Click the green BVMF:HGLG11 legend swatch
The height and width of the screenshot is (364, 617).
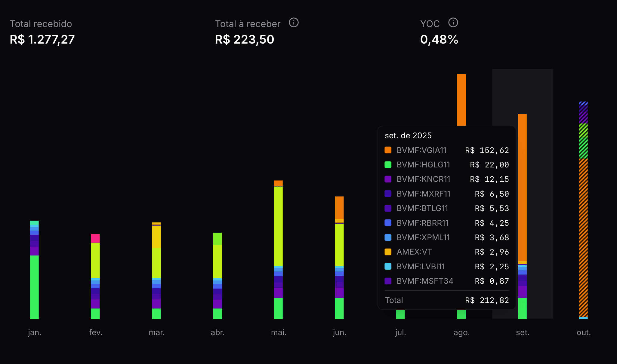point(388,165)
